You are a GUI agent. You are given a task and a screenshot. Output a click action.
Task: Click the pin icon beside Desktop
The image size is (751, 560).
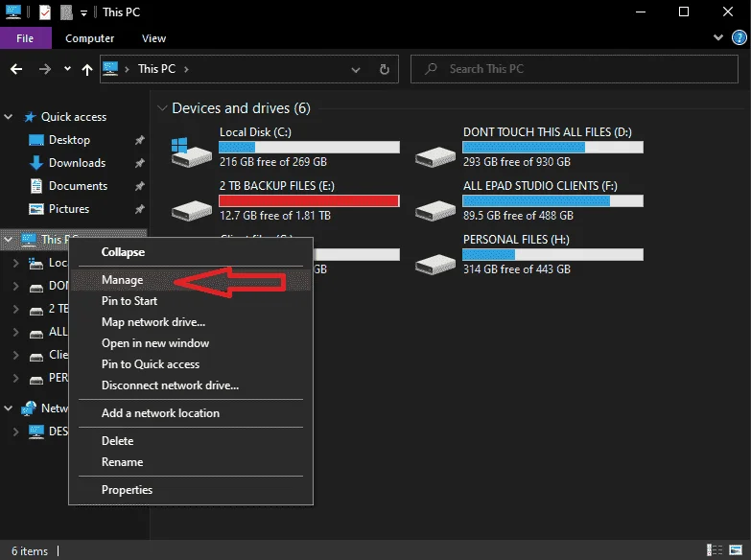(x=139, y=140)
